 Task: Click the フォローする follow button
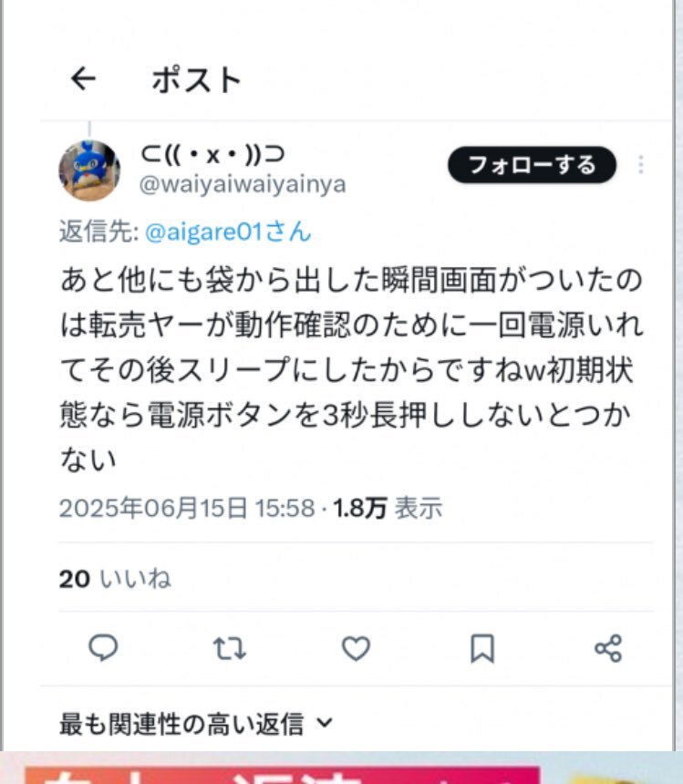(x=532, y=164)
